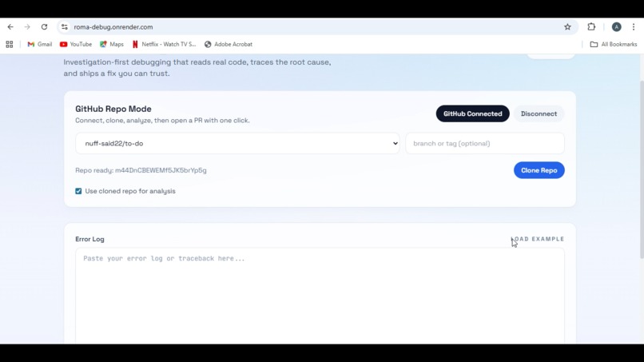Open the YouTube bookmark
This screenshot has width=644, height=362.
pos(76,45)
